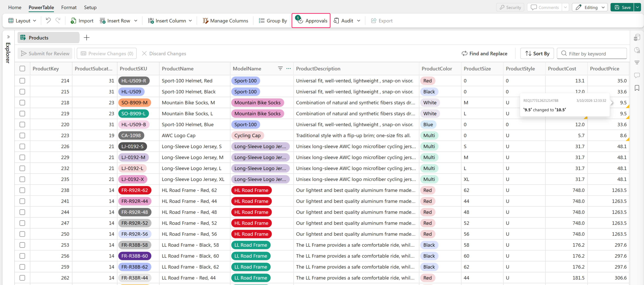Tick the checkbox for ProductKey 238 row
This screenshot has width=644, height=285.
[22, 190]
